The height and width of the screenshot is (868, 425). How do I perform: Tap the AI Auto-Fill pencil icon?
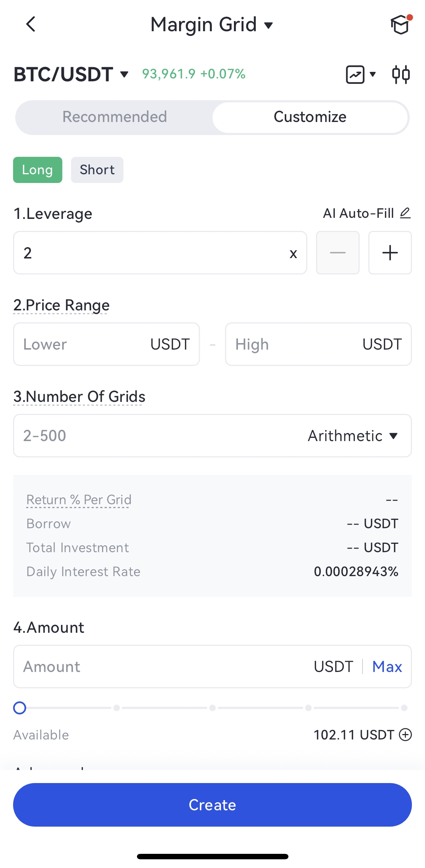pyautogui.click(x=405, y=213)
